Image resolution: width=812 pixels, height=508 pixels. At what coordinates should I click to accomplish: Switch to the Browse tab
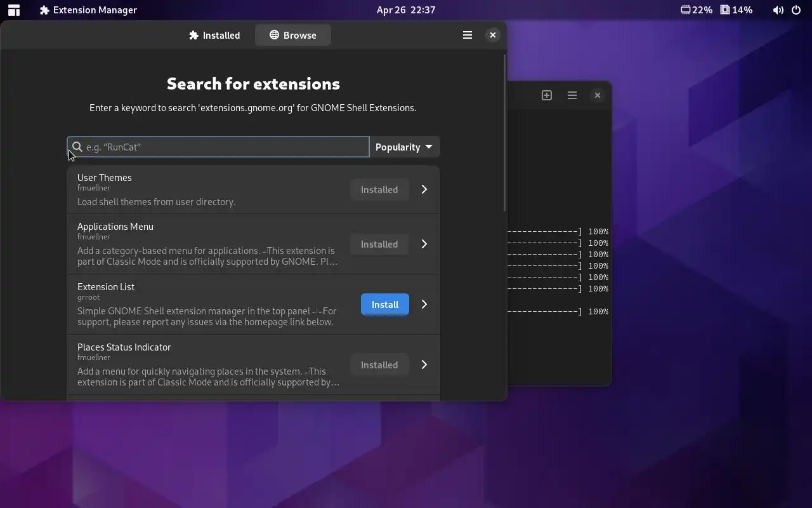click(292, 35)
